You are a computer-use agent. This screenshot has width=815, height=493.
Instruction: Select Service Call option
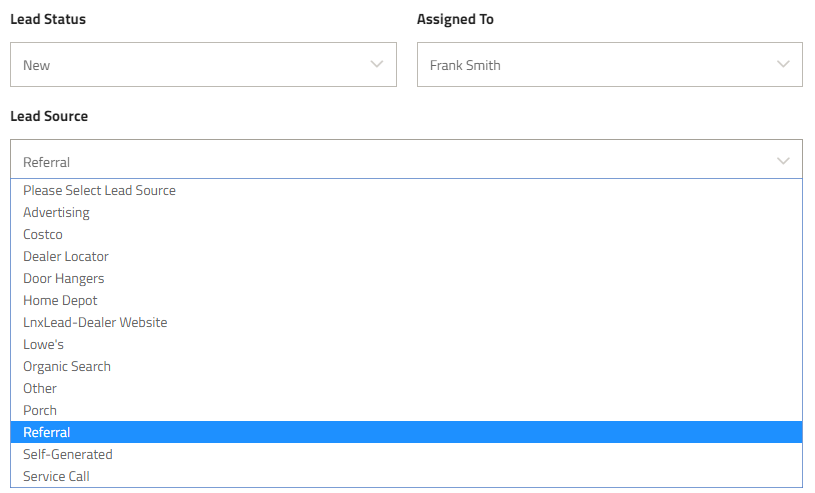406,476
